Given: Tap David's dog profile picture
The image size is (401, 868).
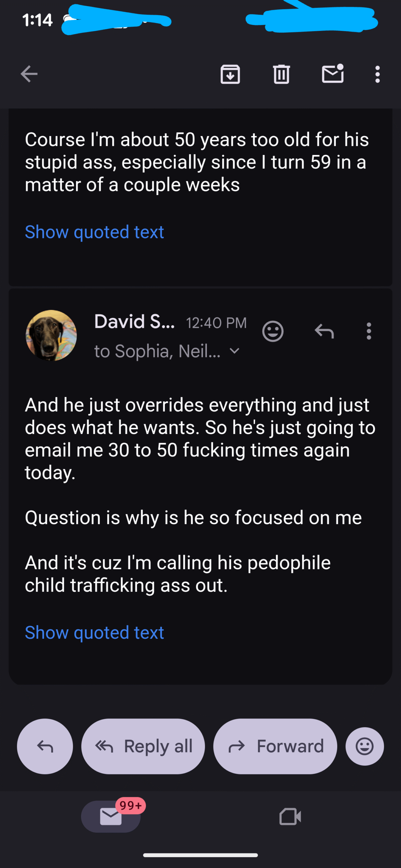Looking at the screenshot, I should pyautogui.click(x=51, y=335).
